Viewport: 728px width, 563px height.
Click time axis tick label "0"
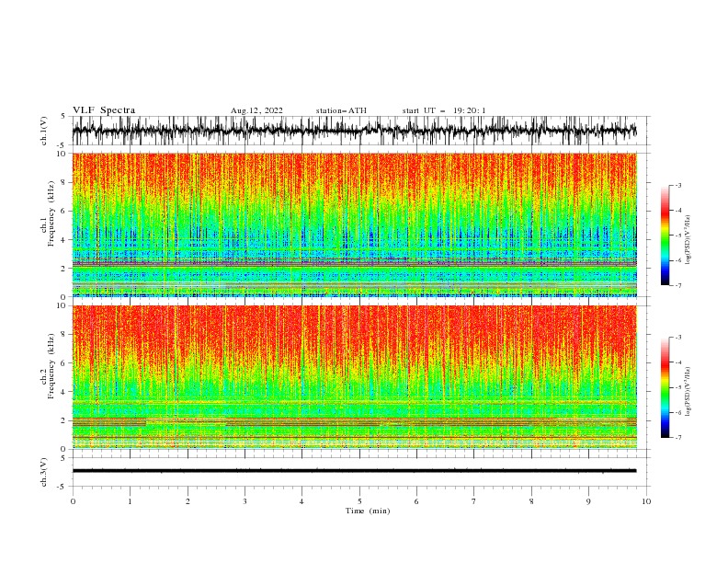click(x=73, y=501)
